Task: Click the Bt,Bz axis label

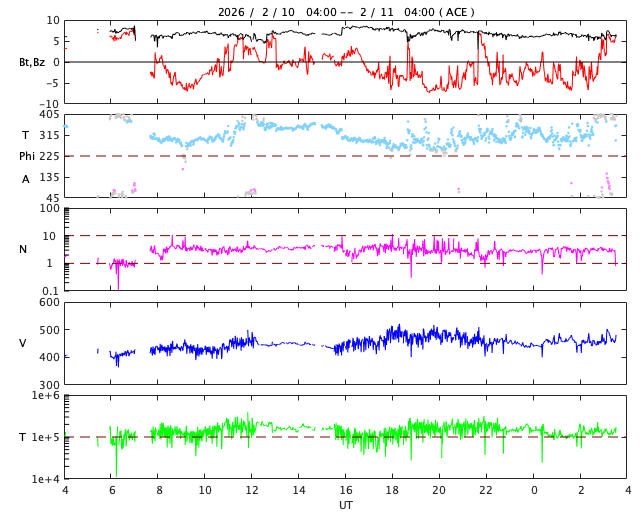Action: coord(32,62)
